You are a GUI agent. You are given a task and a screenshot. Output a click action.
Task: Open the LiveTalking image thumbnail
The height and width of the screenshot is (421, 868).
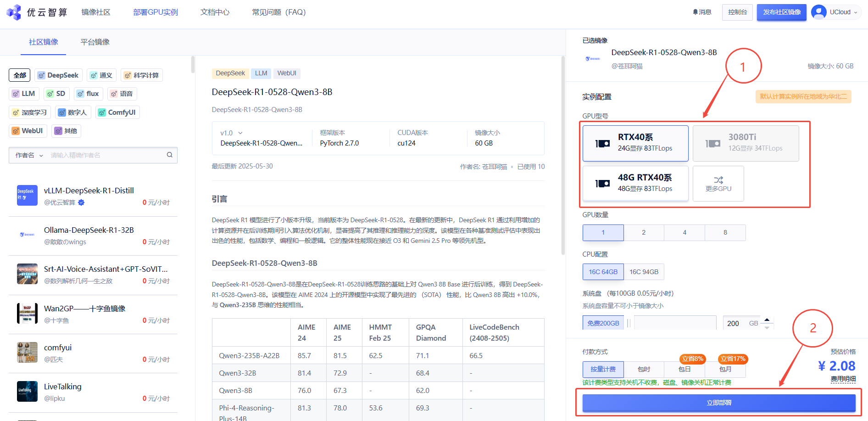pos(27,392)
